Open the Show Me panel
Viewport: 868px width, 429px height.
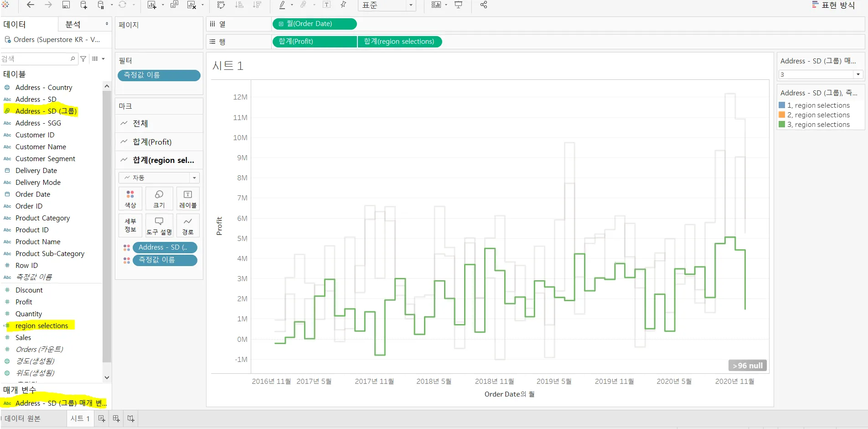click(833, 5)
